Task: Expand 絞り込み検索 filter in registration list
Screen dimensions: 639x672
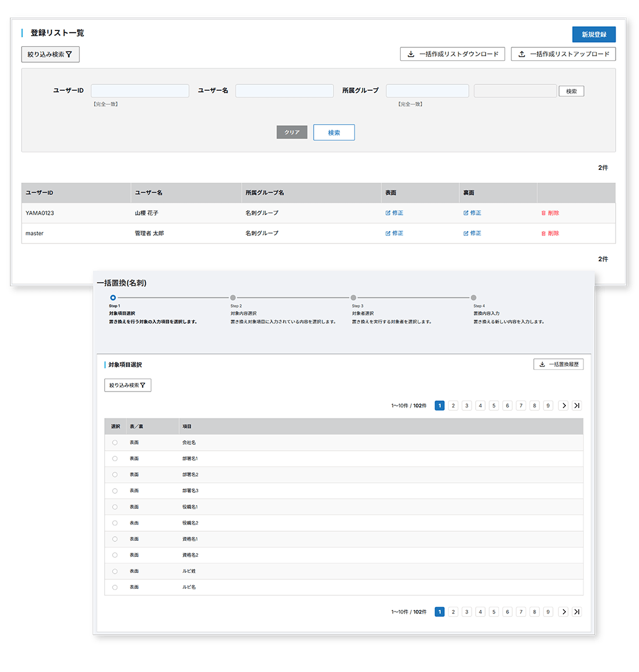Action: coord(50,54)
